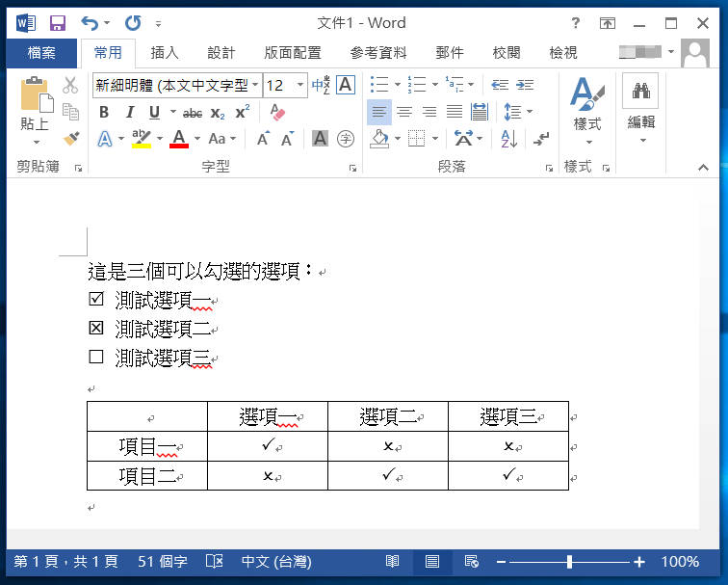
Task: Toggle Center alignment button
Action: click(x=404, y=112)
